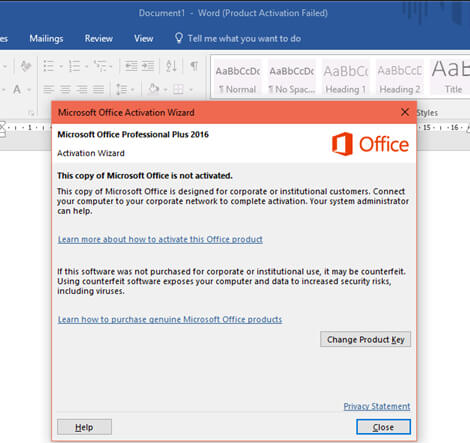Open numbering dropdown arrow
The width and height of the screenshot is (470, 443).
(86, 66)
